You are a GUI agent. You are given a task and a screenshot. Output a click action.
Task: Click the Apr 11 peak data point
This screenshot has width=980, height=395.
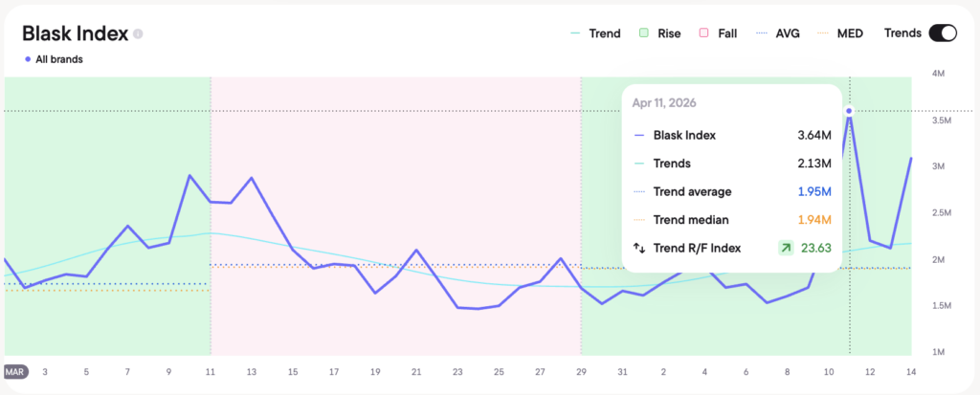[849, 111]
